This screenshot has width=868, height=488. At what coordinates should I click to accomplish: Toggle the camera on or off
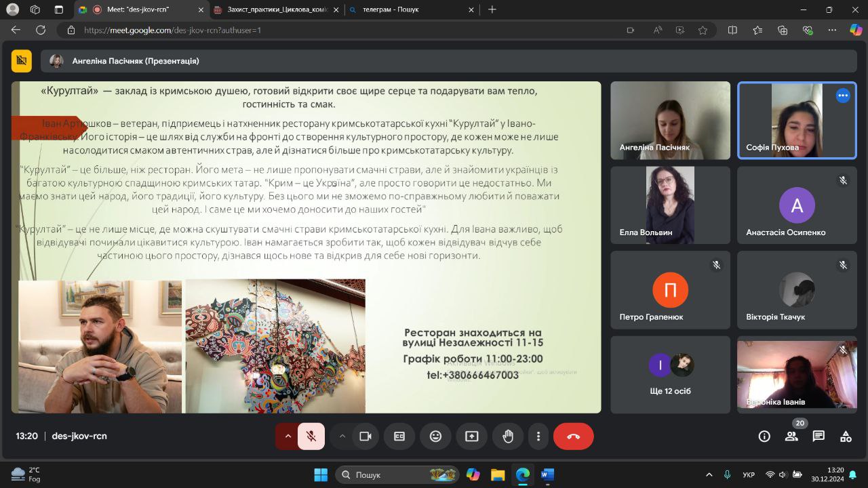365,436
